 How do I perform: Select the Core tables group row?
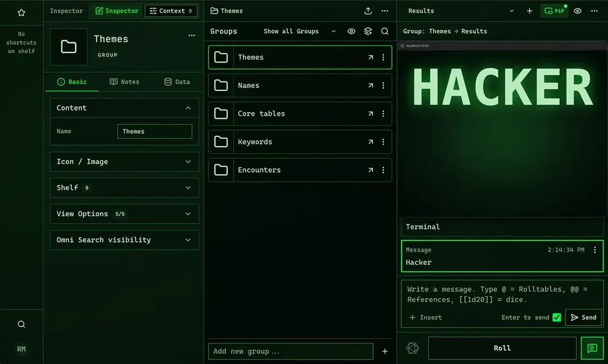[300, 114]
